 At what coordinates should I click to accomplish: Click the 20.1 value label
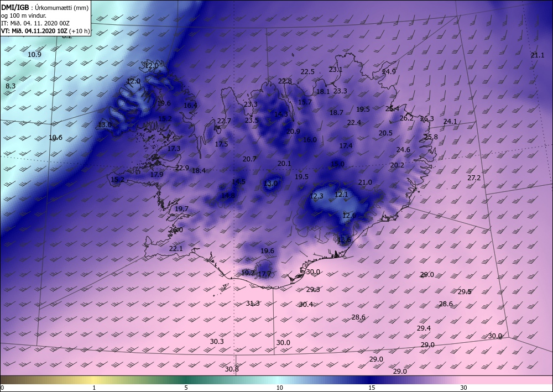284,164
